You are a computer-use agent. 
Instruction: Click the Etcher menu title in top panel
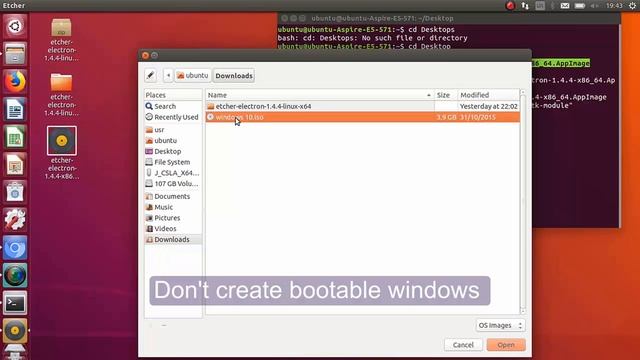pyautogui.click(x=14, y=6)
